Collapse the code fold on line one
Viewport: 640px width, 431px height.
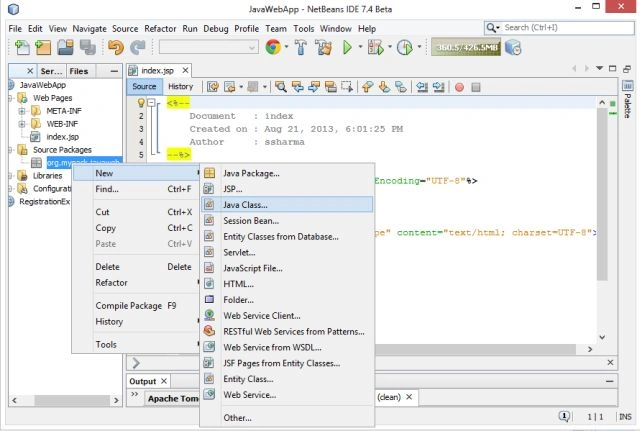coord(151,103)
